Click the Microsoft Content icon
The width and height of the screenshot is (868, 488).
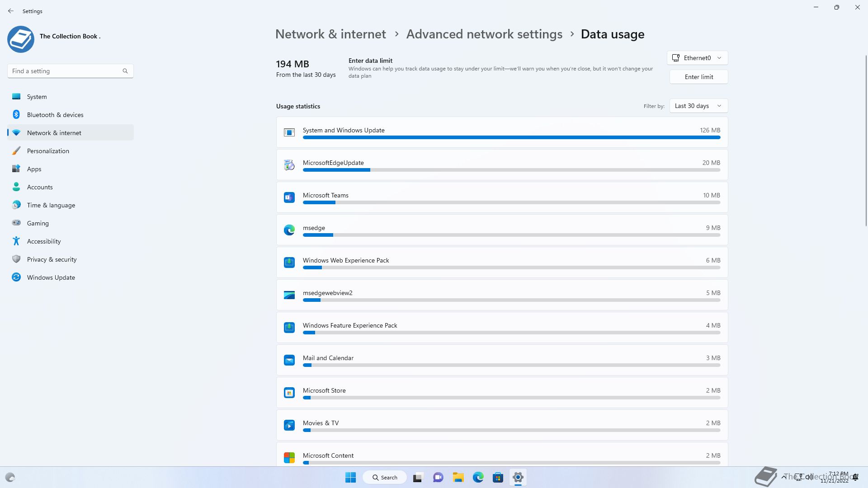[x=289, y=458]
